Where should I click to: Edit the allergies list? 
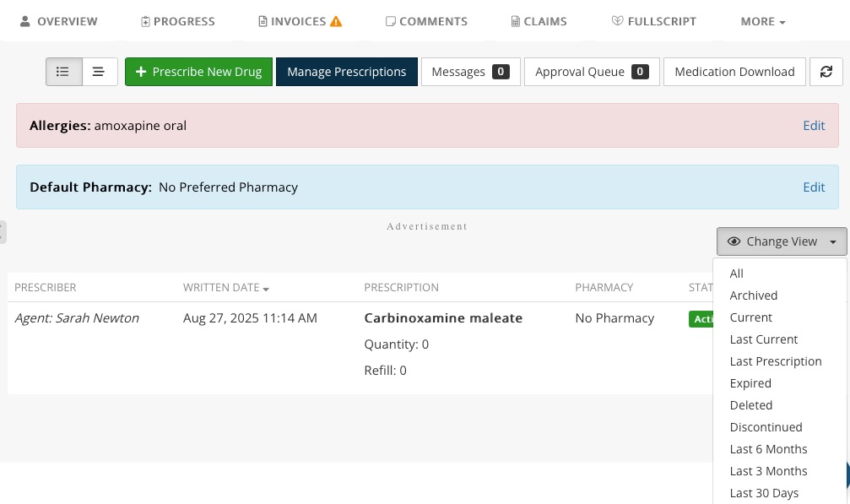pos(814,126)
